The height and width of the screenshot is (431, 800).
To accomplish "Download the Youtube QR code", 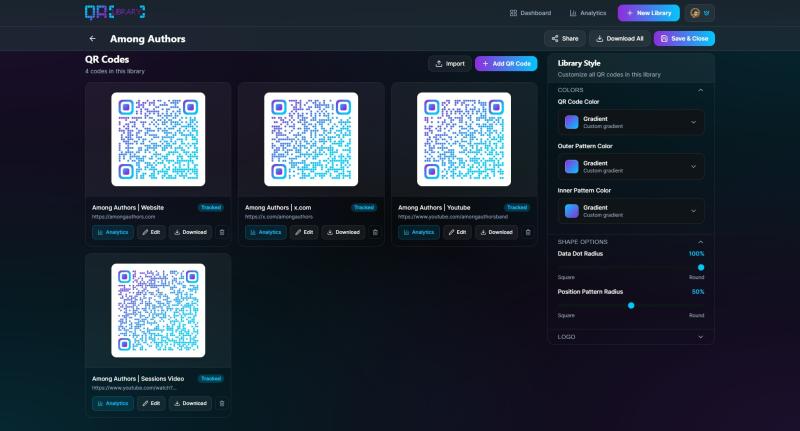I will (x=496, y=232).
